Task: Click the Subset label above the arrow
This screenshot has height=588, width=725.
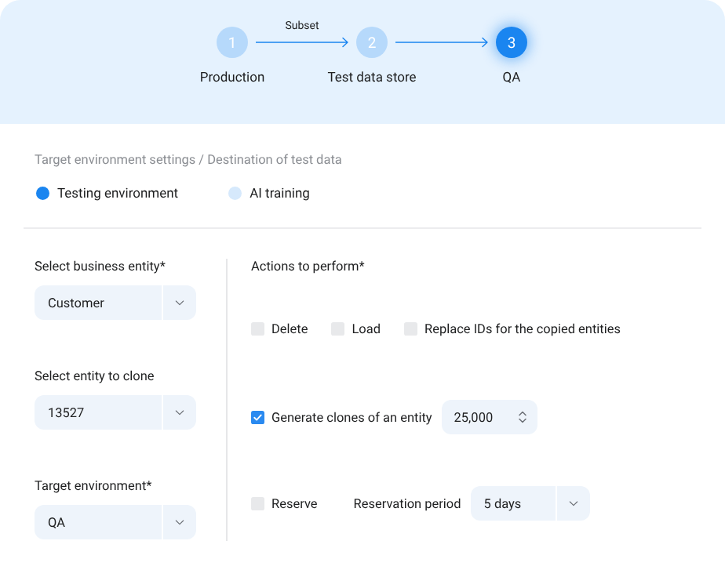Action: point(302,25)
